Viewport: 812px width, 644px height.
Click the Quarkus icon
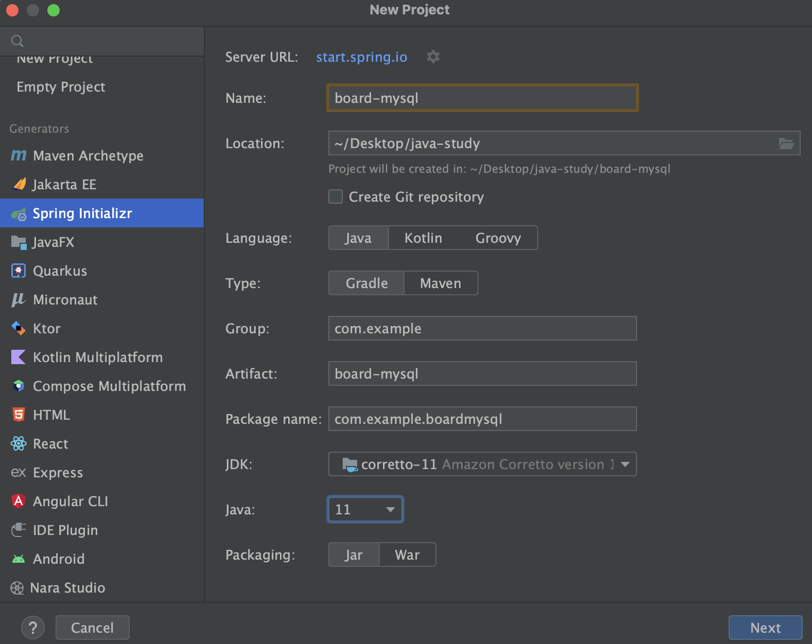coord(19,271)
